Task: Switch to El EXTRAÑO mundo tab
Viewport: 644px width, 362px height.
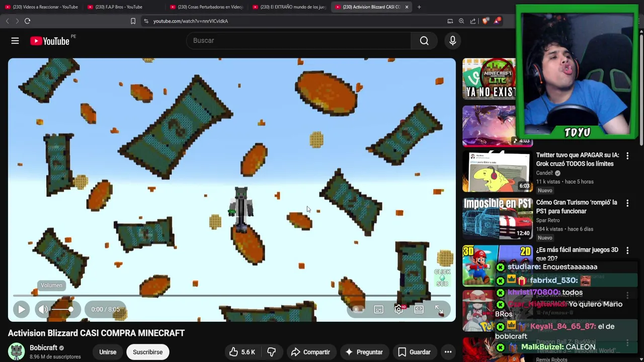Action: (288, 7)
